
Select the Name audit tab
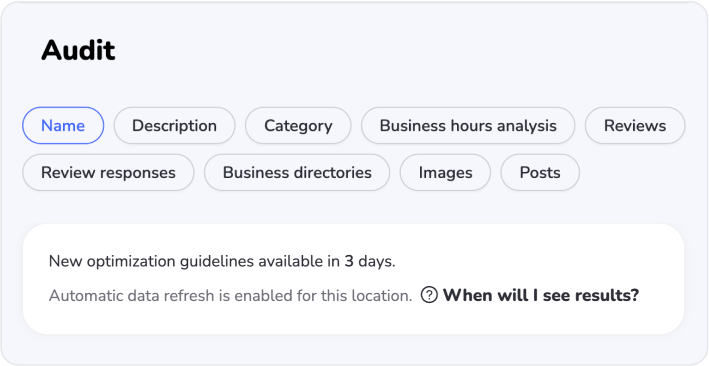[x=63, y=126]
